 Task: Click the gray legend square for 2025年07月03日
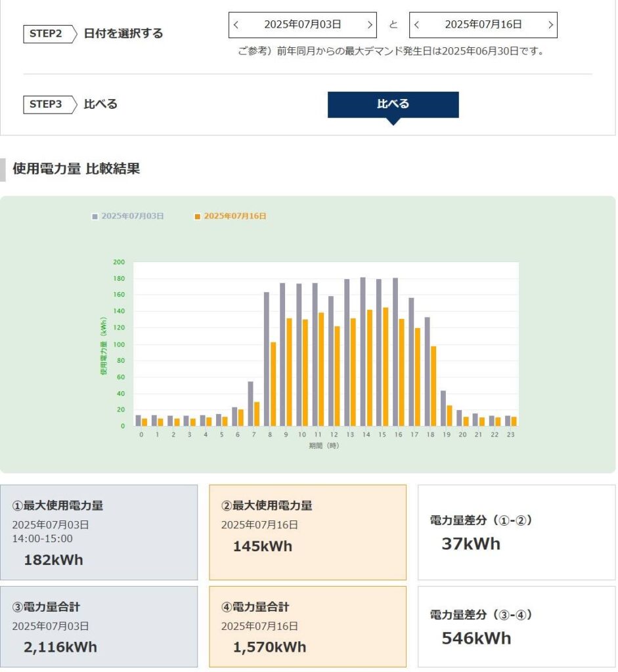coord(95,216)
